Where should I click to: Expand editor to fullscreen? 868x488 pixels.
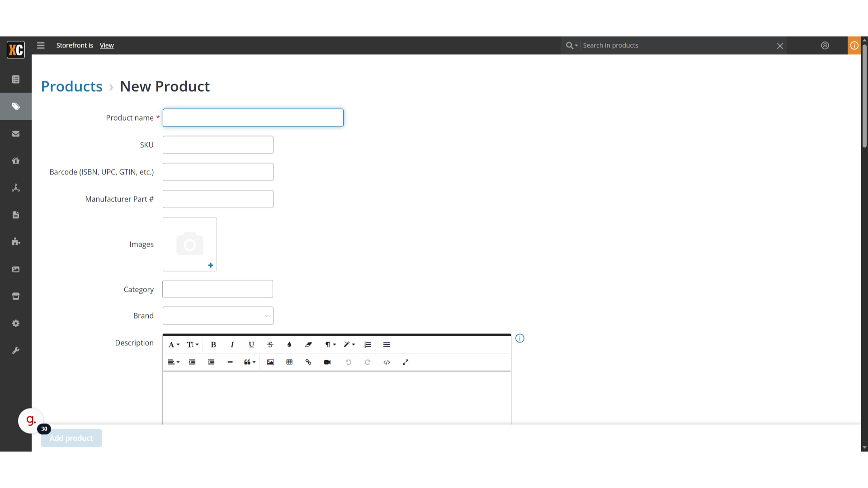[x=406, y=362]
